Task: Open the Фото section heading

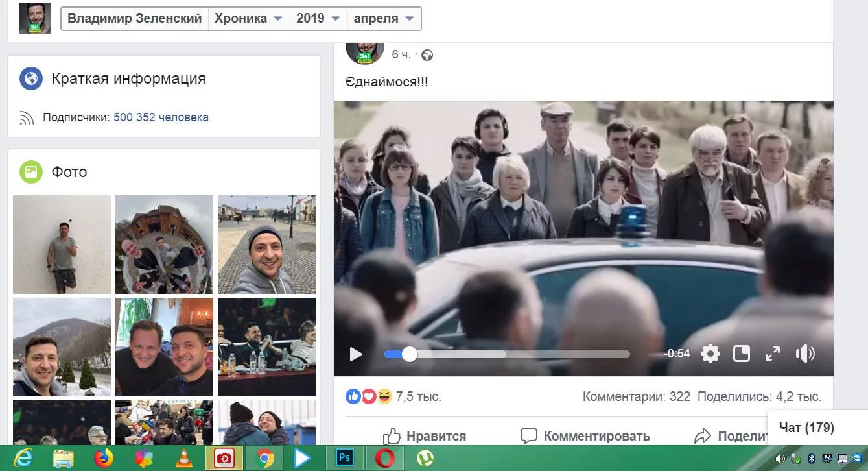Action: click(x=69, y=172)
